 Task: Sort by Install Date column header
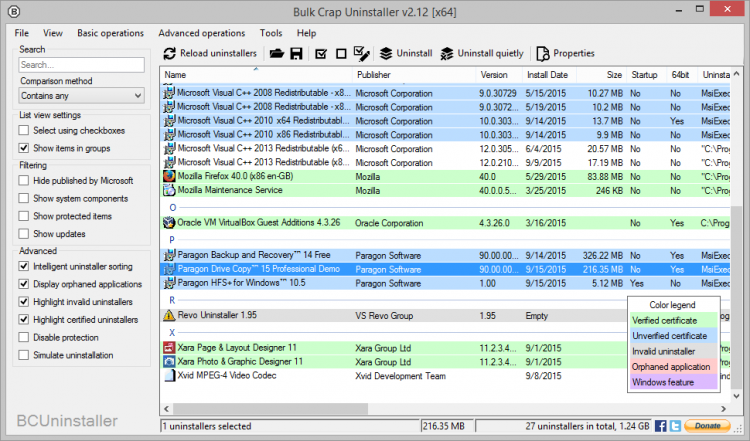tap(549, 75)
